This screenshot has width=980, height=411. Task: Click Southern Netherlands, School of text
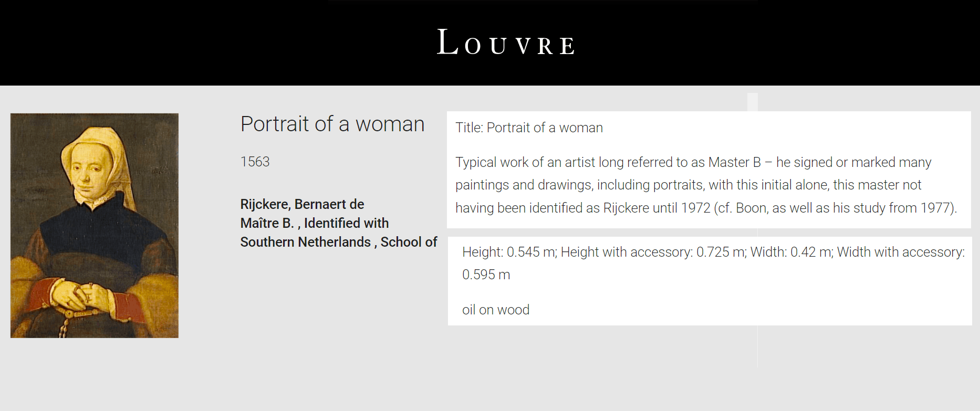click(x=339, y=242)
